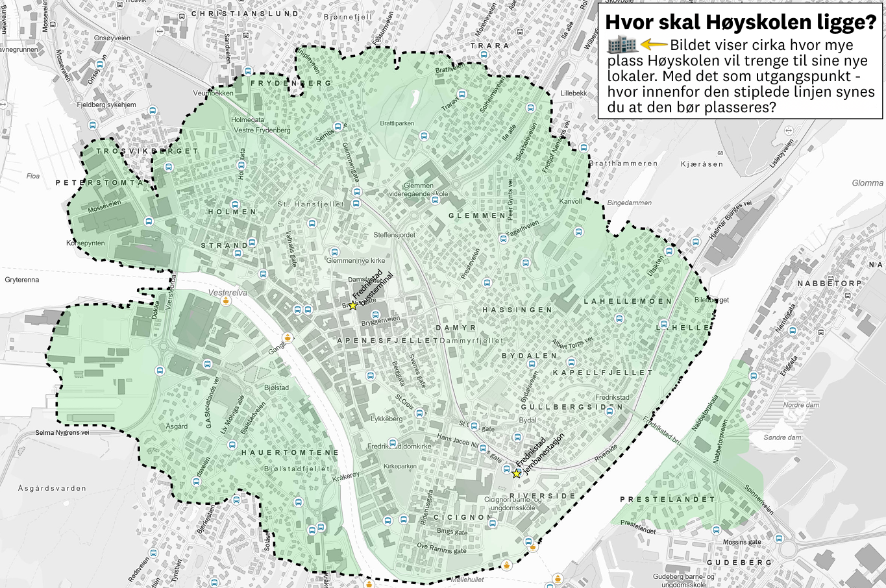
Task: Click the CICIGNON district label
Action: tap(463, 517)
